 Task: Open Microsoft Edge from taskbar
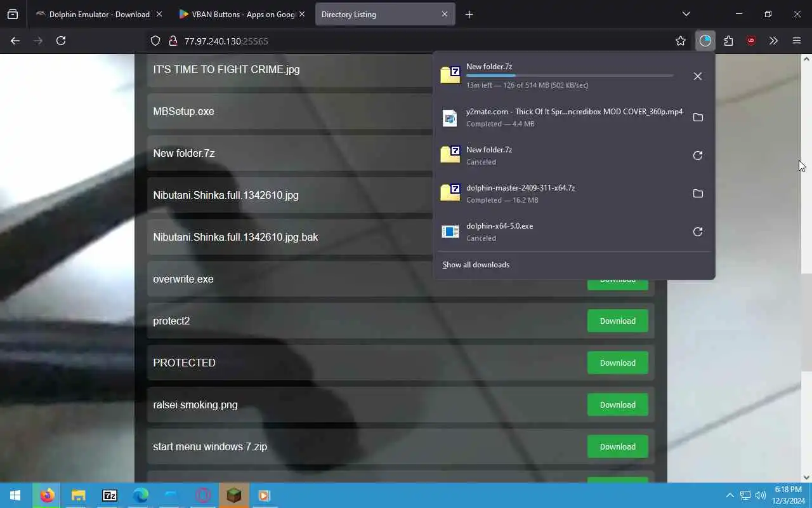[x=140, y=495]
